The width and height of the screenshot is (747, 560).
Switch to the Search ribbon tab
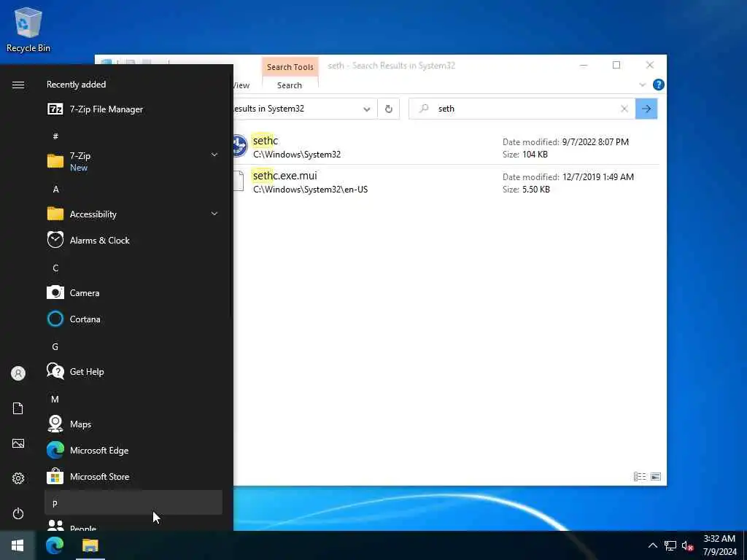290,85
